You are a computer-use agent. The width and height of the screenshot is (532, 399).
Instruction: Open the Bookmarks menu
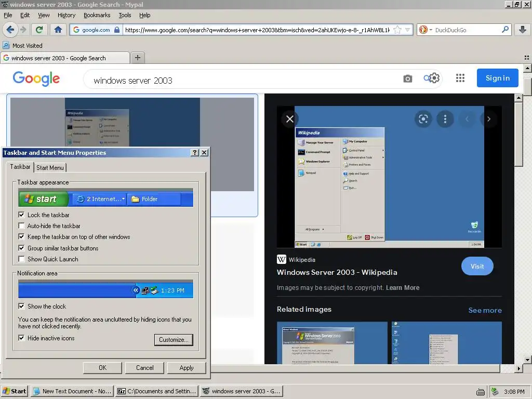click(x=97, y=15)
